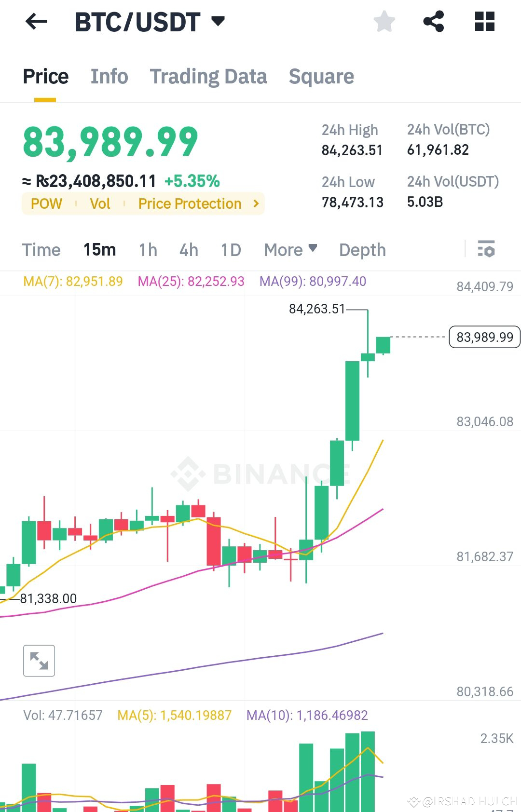Expand chart to fullscreen view
521x812 pixels.
pyautogui.click(x=40, y=660)
